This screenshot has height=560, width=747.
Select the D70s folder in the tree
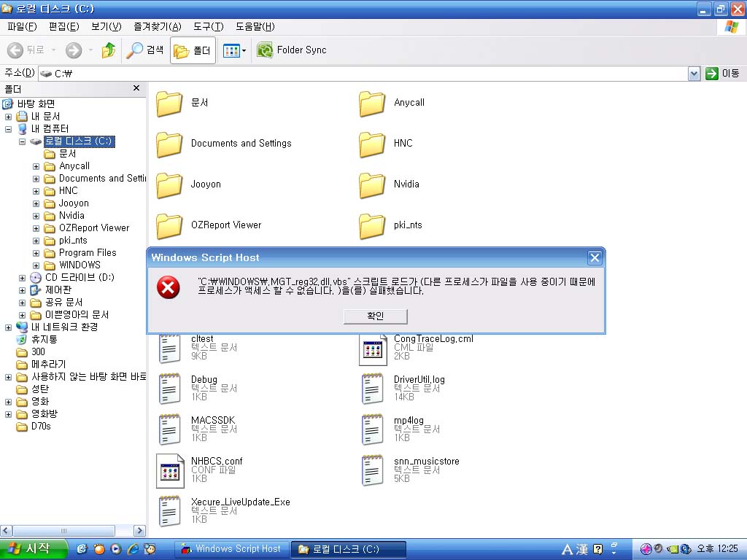[41, 426]
